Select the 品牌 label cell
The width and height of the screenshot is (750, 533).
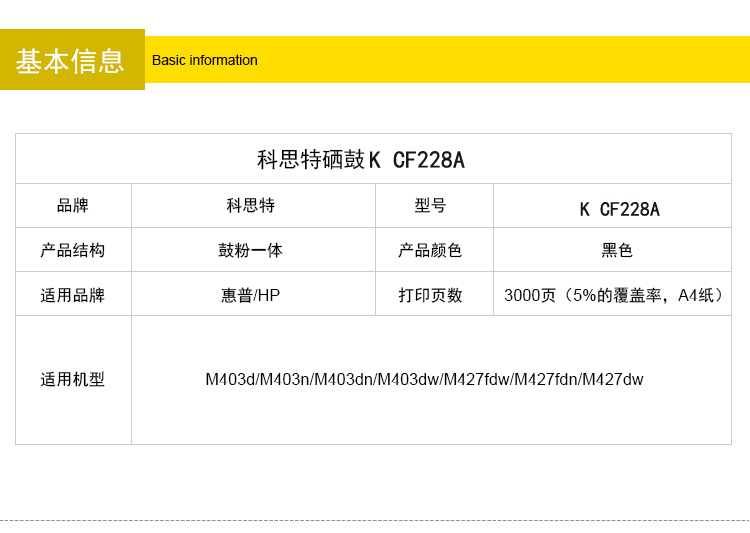pyautogui.click(x=73, y=206)
